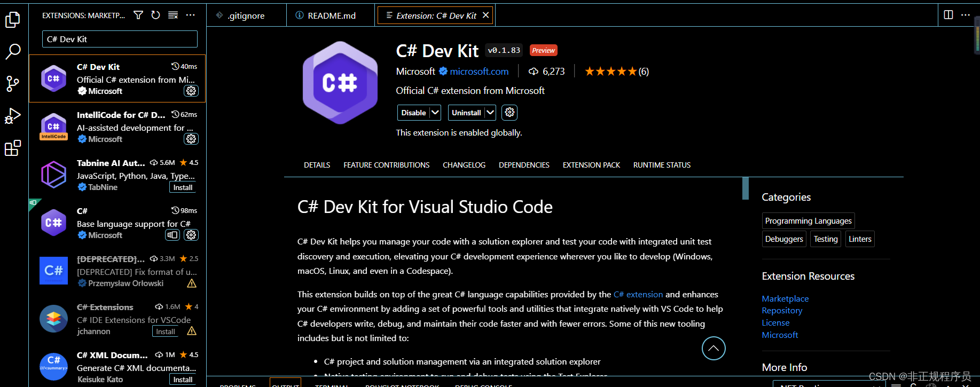
Task: Select the C# Dev Kit extension in list
Action: [x=117, y=78]
